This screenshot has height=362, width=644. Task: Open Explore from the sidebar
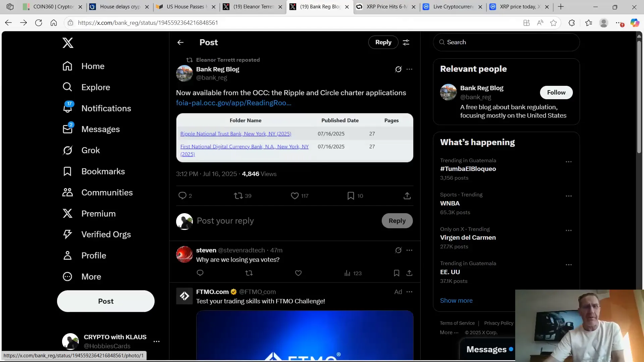[x=86, y=87]
